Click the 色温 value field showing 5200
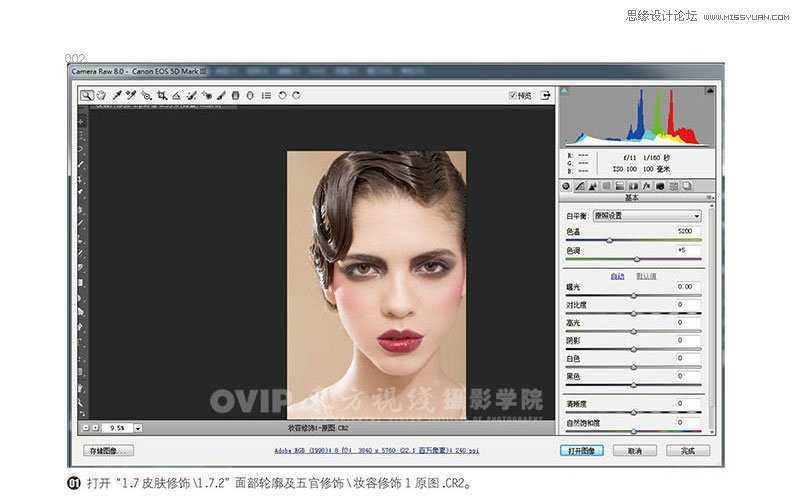Image resolution: width=800 pixels, height=504 pixels. [687, 231]
